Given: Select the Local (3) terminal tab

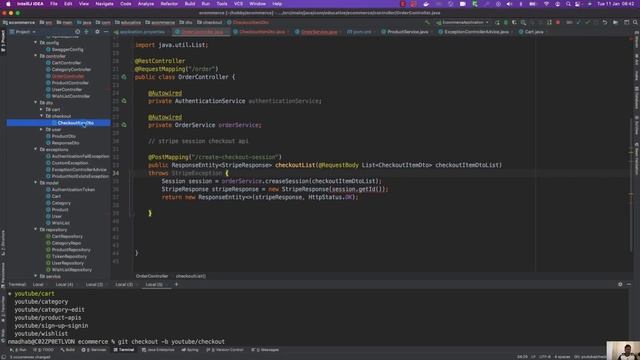Looking at the screenshot, I should point(124,284).
